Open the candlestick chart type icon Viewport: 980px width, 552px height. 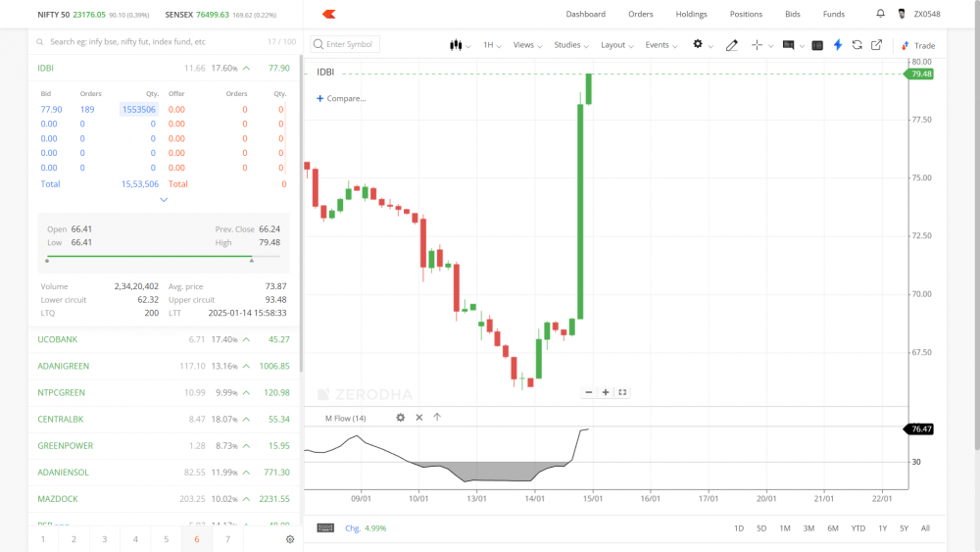(x=456, y=45)
